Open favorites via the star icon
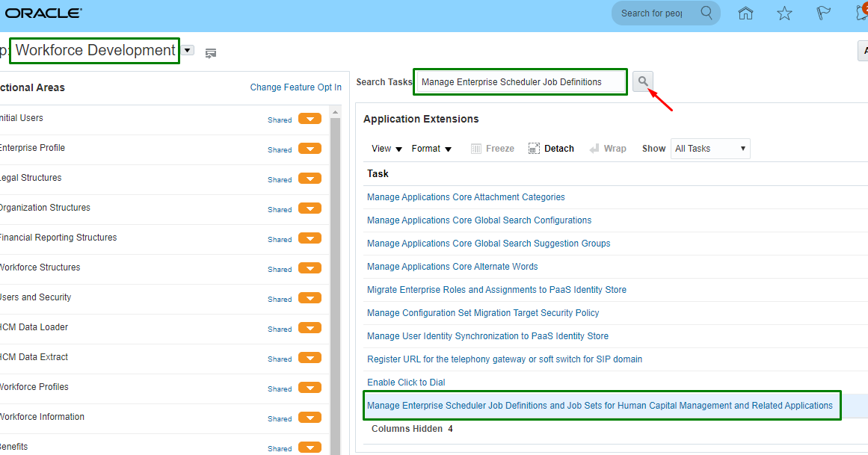Image resolution: width=868 pixels, height=455 pixels. coord(784,13)
